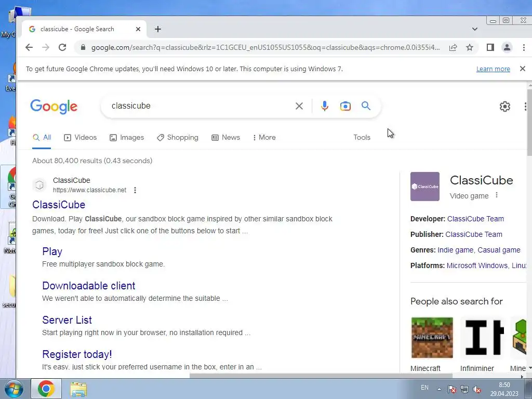Dismiss the Windows 7 update notice
532x399 pixels.
(x=523, y=69)
